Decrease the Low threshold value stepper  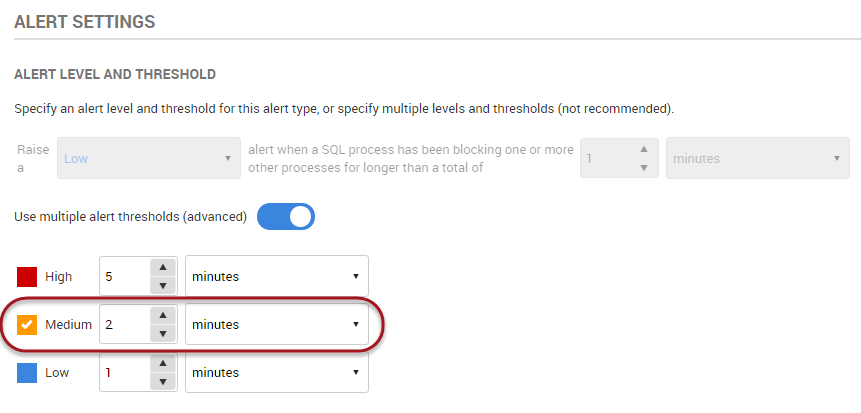(162, 381)
